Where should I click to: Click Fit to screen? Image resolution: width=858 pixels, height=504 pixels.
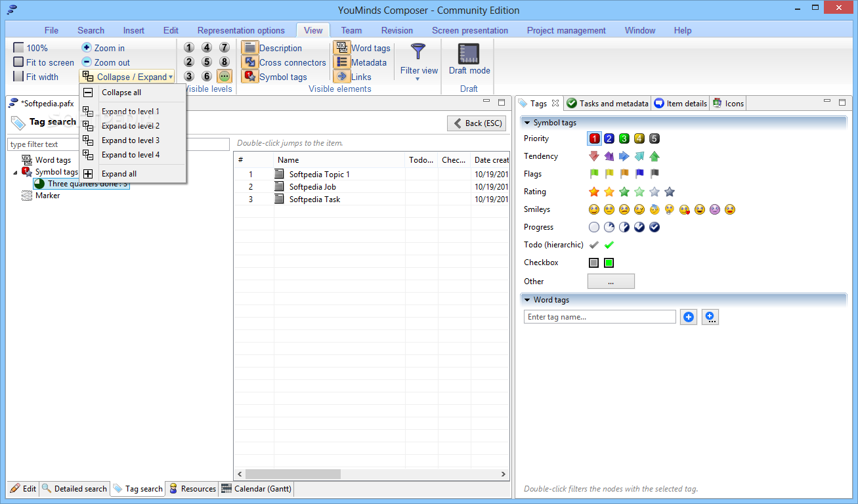tap(44, 62)
